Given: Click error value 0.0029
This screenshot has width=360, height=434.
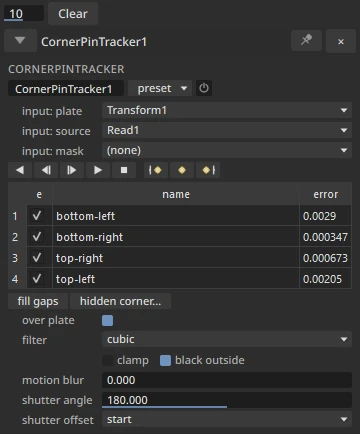Looking at the screenshot, I should tap(325, 216).
